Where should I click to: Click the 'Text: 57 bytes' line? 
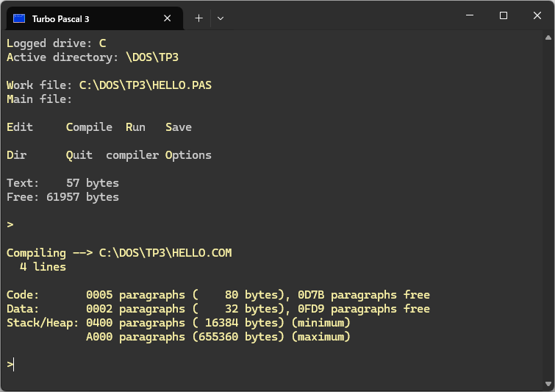pyautogui.click(x=63, y=183)
